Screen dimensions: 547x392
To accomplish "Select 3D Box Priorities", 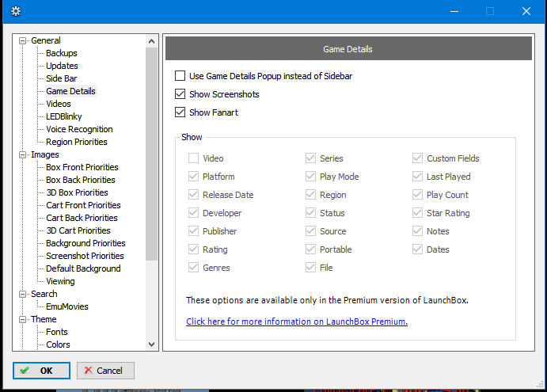I will point(77,192).
